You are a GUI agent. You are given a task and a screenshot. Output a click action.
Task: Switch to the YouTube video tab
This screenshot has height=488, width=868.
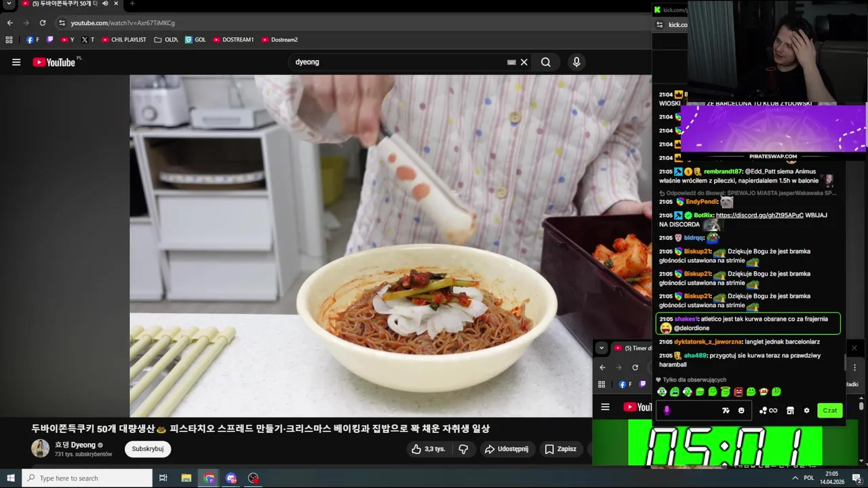click(x=65, y=3)
